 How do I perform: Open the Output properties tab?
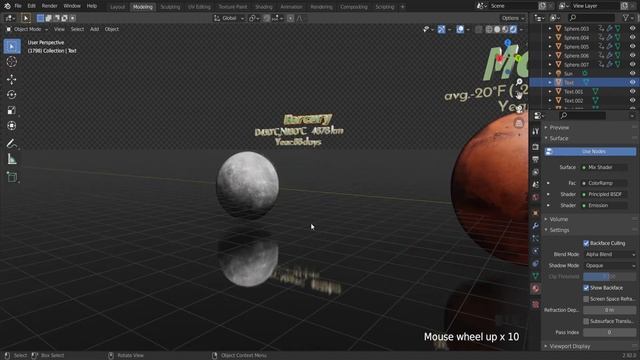(x=536, y=159)
